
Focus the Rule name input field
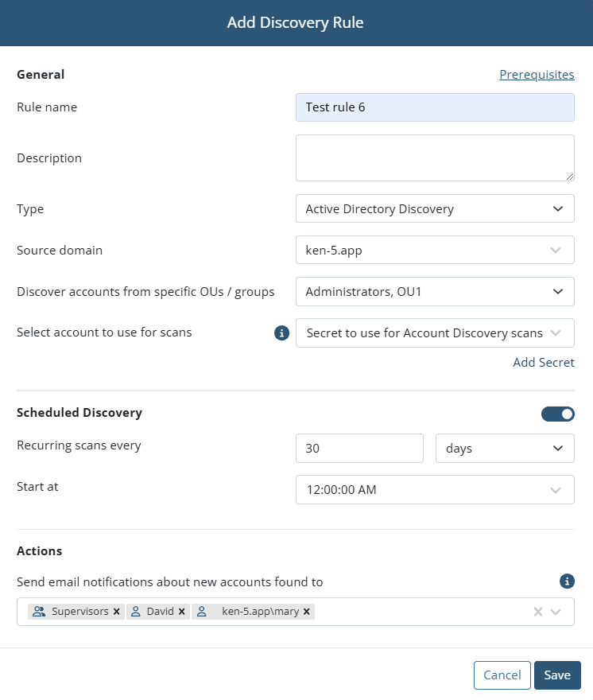click(x=435, y=107)
